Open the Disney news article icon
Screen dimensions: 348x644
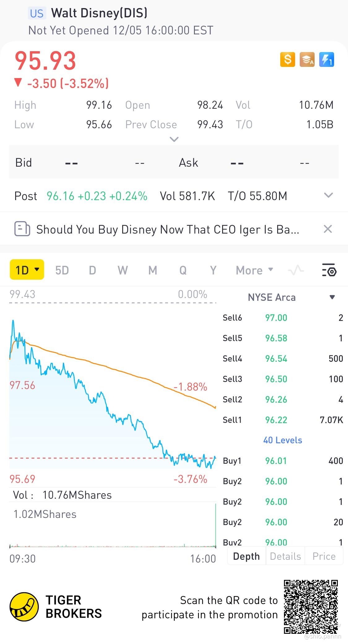22,229
